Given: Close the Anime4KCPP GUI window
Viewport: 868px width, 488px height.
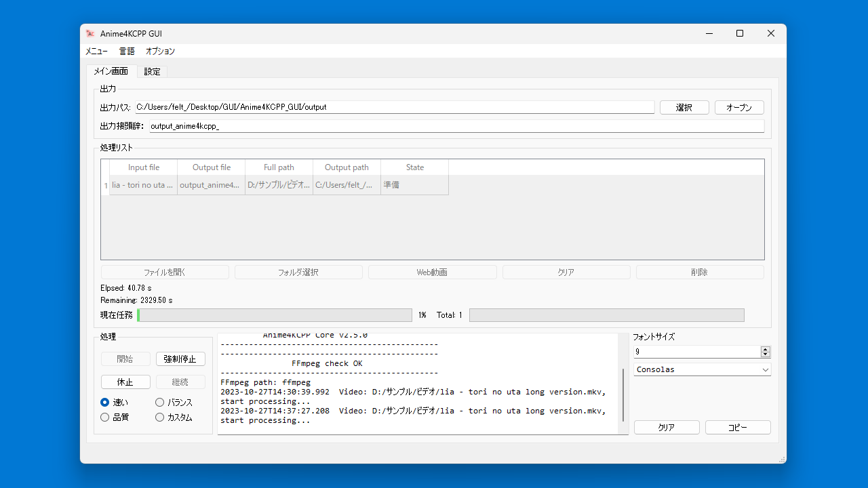Looking at the screenshot, I should point(771,33).
